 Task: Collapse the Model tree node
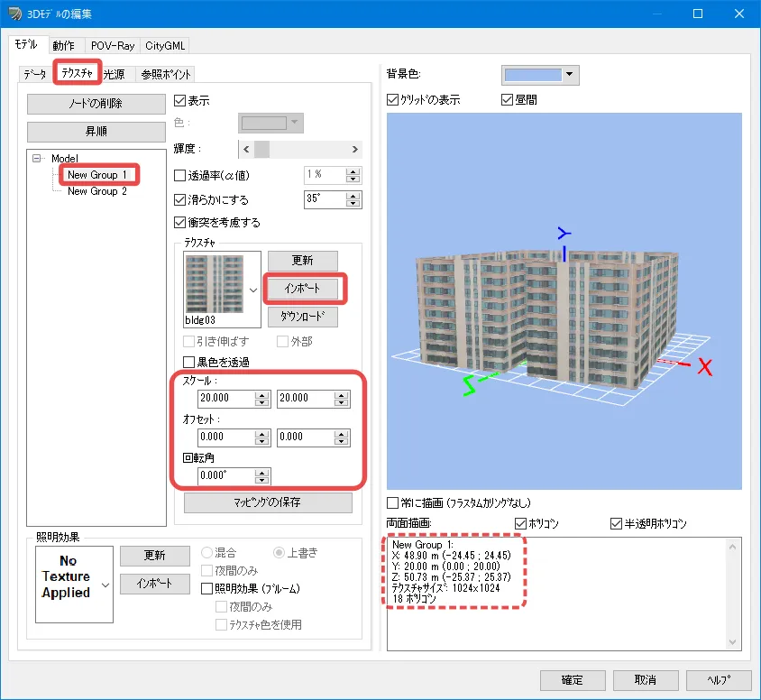38,159
